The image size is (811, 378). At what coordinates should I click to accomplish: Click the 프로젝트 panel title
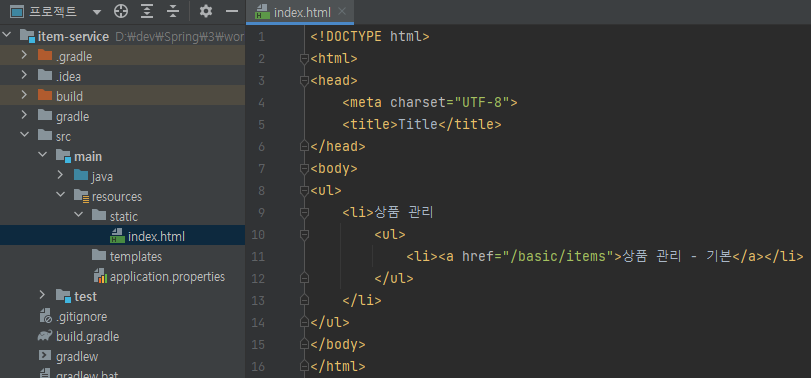tap(54, 11)
